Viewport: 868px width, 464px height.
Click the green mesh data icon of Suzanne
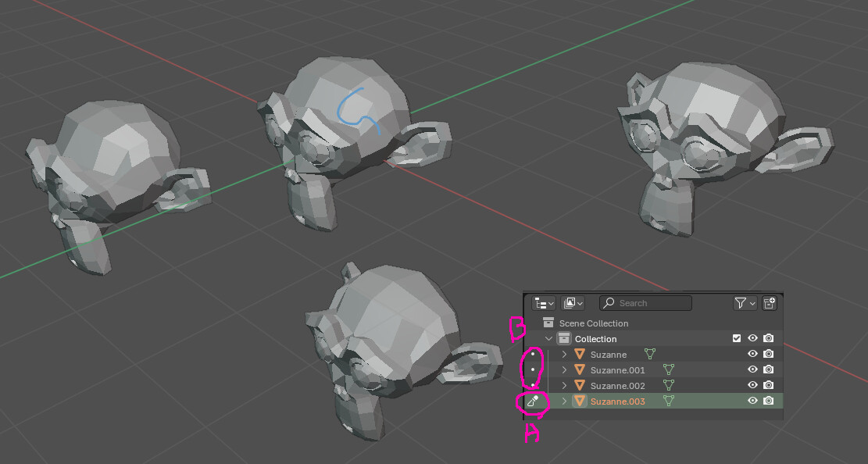click(x=650, y=354)
